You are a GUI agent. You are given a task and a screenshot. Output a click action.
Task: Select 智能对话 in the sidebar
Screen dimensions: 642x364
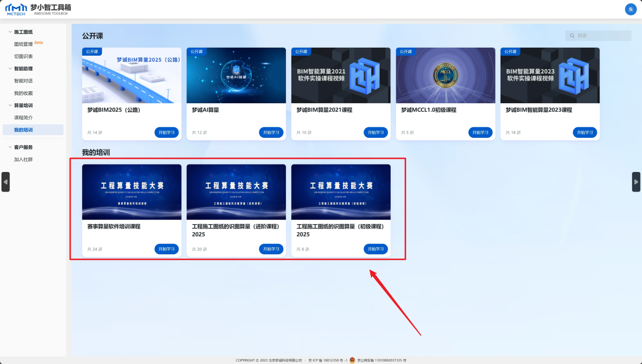[x=23, y=81]
